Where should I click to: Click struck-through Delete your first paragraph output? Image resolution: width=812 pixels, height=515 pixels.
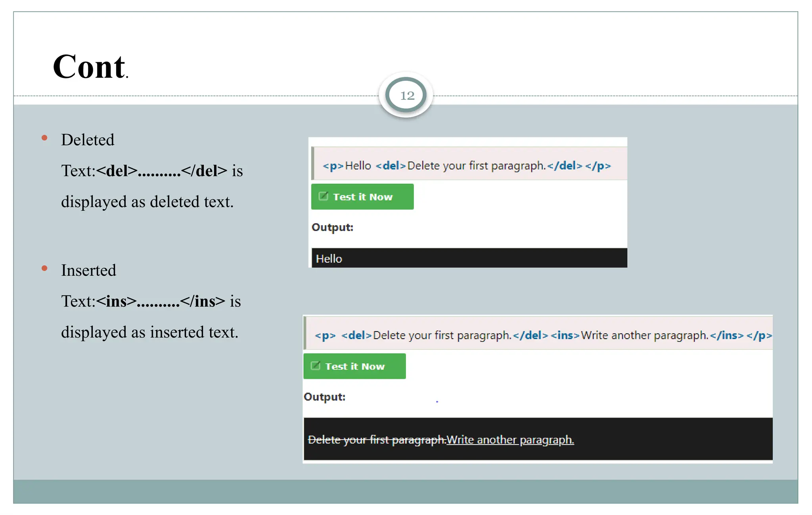pyautogui.click(x=377, y=440)
